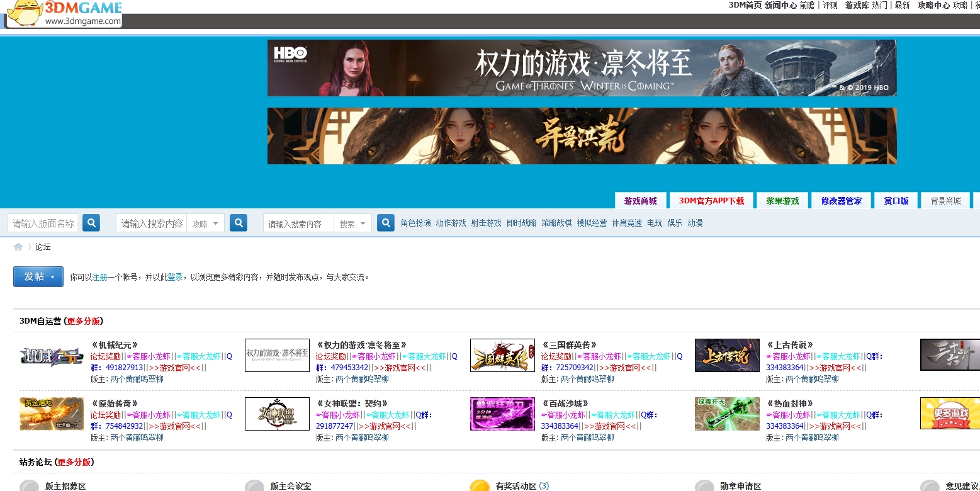Open the 体育竞速 category link

(628, 223)
